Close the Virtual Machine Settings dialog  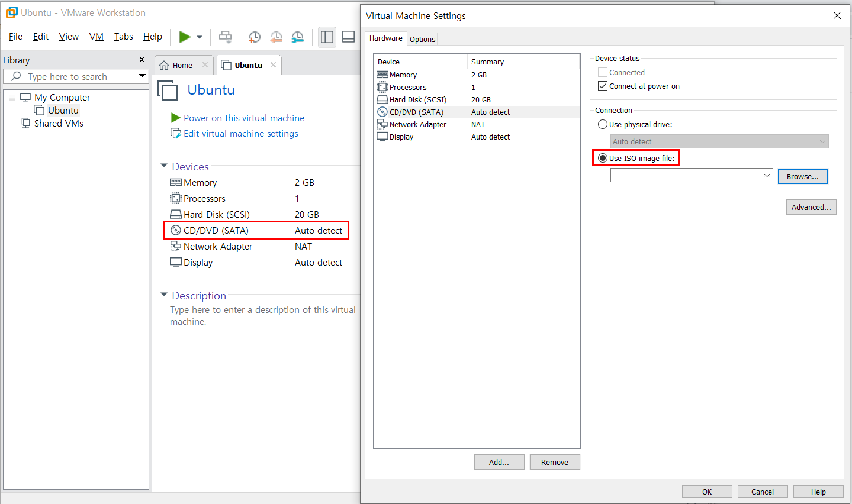(837, 15)
